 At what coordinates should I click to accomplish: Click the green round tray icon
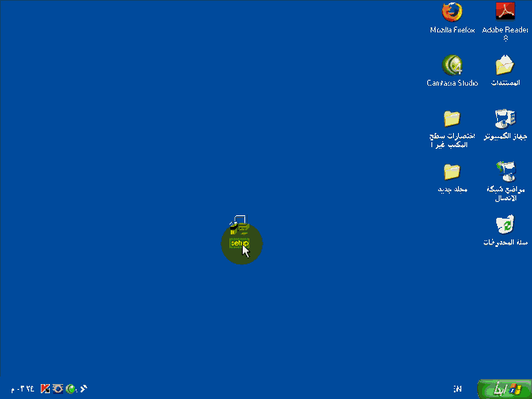[x=71, y=388]
